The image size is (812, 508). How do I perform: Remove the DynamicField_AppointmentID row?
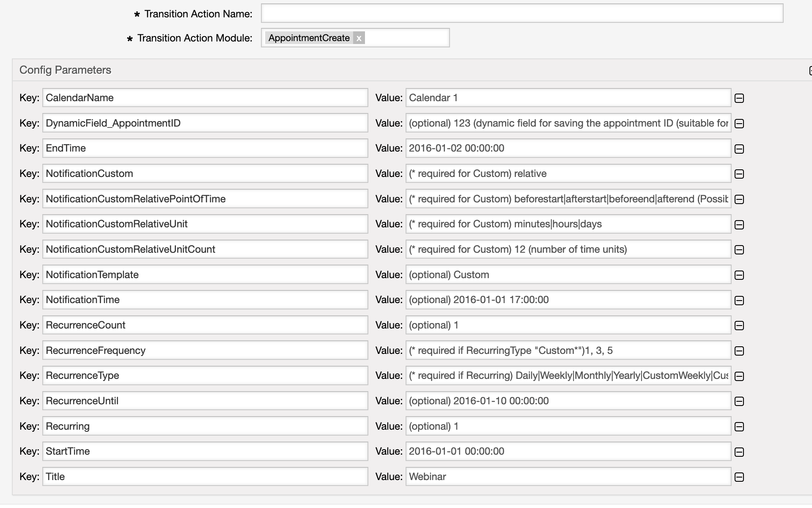[x=739, y=124]
